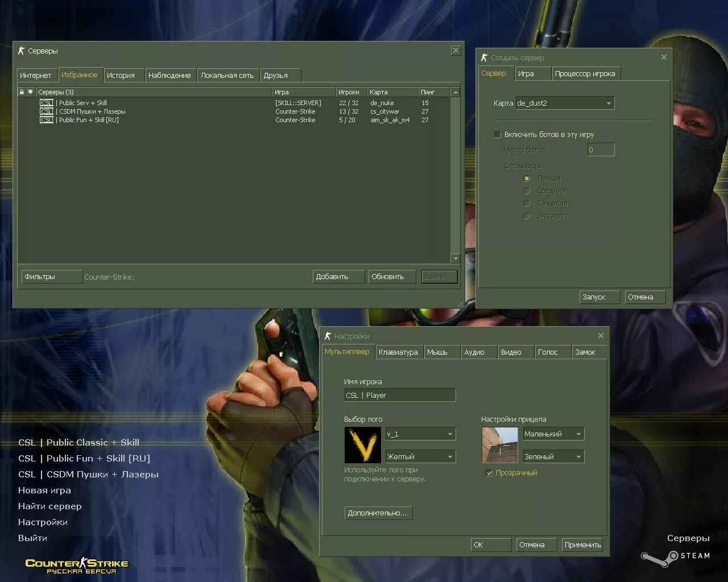This screenshot has height=582, width=728.
Task: Sort servers by Игроки column
Action: pyautogui.click(x=350, y=92)
